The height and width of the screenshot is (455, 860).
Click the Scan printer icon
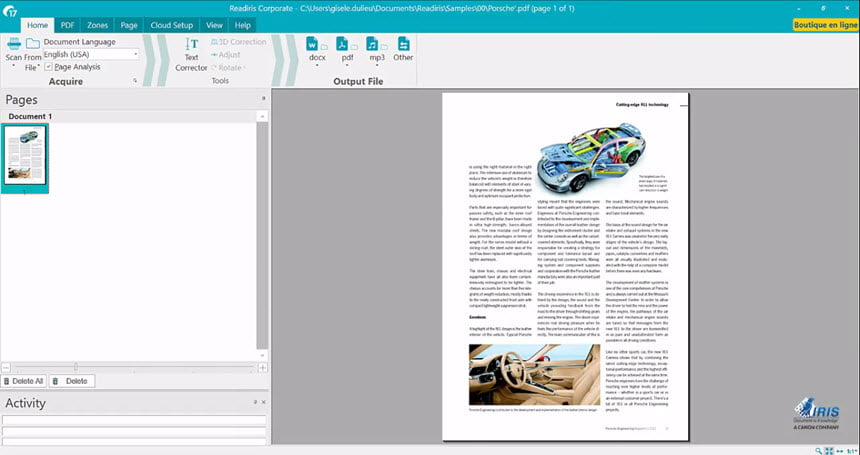pos(14,43)
